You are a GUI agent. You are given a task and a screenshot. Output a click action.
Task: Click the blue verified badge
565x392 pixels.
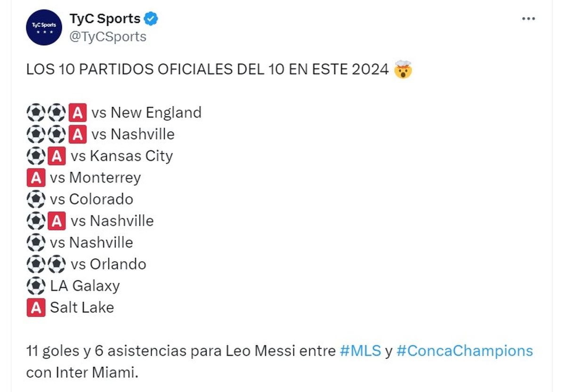151,19
